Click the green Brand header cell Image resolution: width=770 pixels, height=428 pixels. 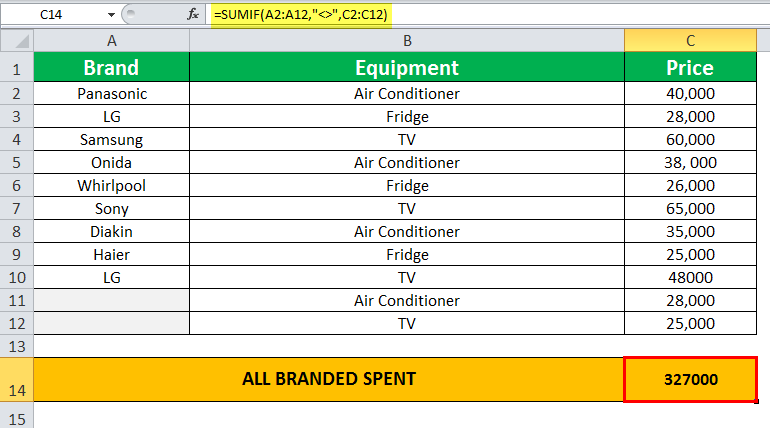tap(111, 67)
